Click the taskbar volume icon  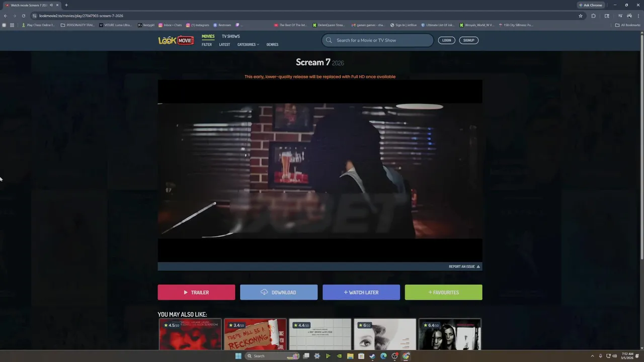click(614, 356)
